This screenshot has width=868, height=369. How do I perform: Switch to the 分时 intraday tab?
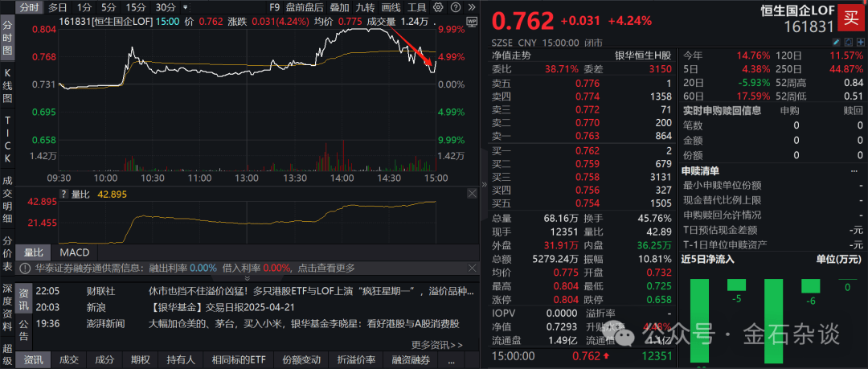point(29,7)
